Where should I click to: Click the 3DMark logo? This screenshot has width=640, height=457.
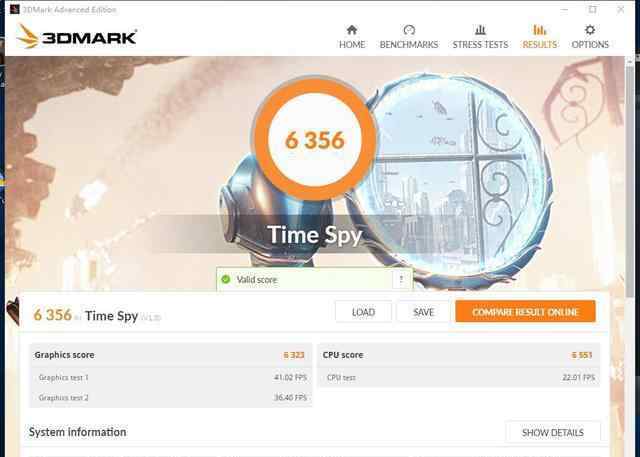pyautogui.click(x=76, y=36)
